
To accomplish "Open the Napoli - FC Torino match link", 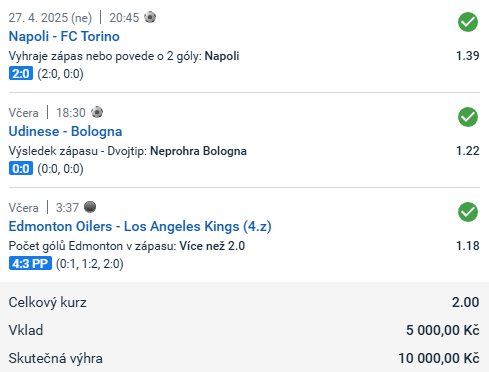I will point(64,36).
